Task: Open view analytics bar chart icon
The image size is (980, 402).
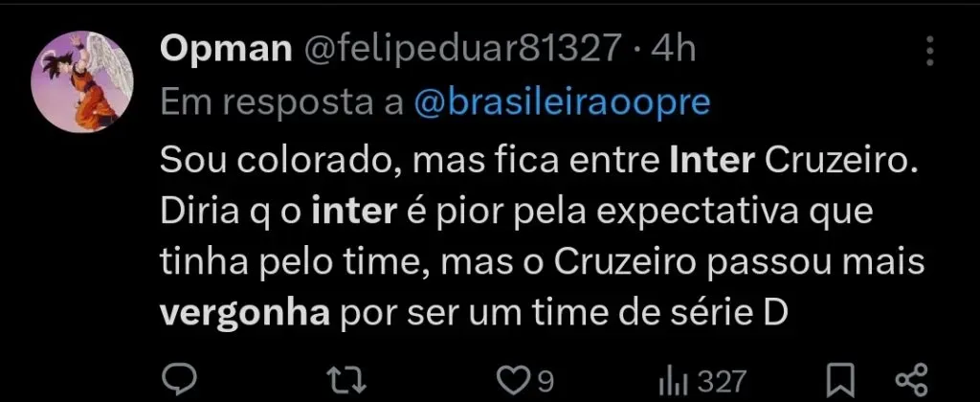Action: (674, 377)
